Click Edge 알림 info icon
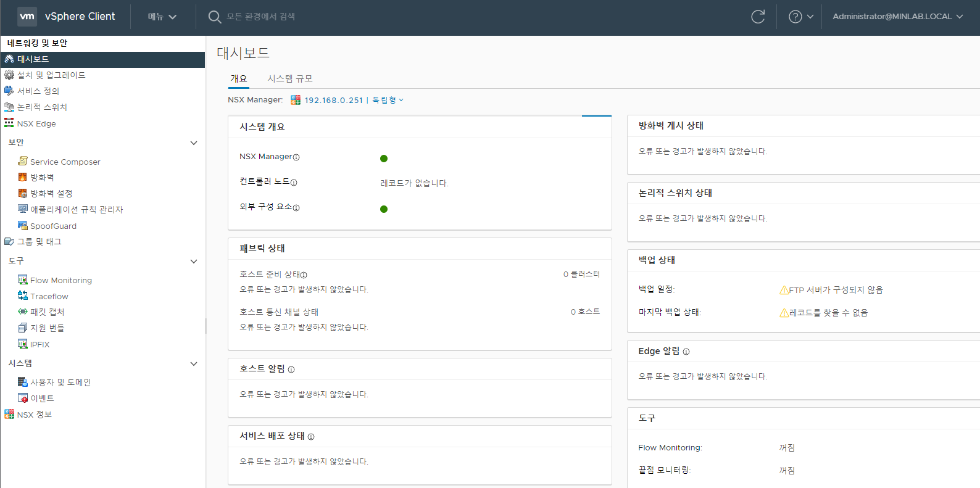980x488 pixels. (686, 352)
